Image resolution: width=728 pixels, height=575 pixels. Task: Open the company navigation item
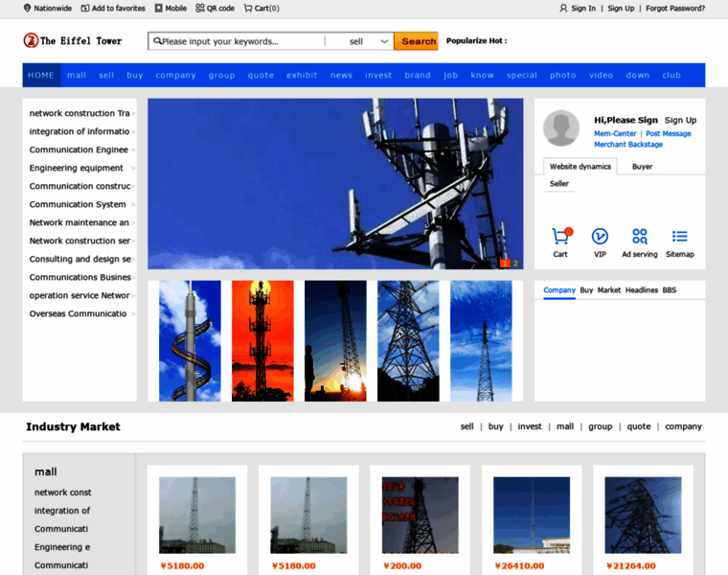tap(175, 75)
